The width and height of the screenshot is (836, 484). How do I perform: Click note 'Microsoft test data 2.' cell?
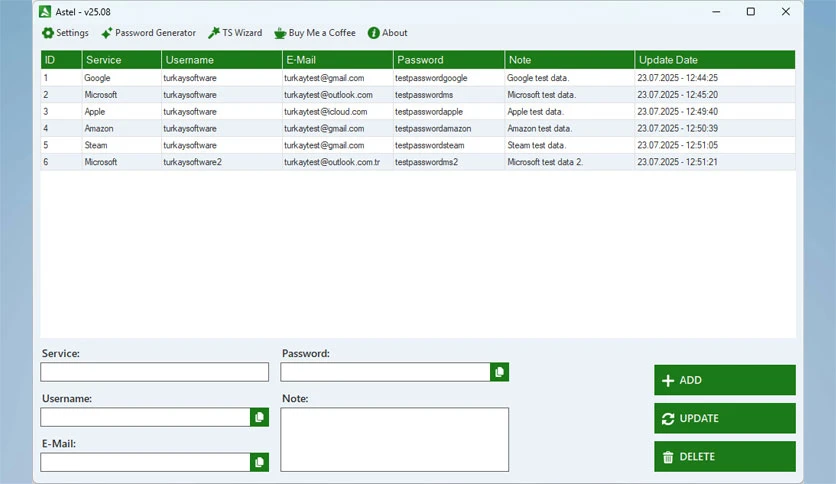coord(569,162)
